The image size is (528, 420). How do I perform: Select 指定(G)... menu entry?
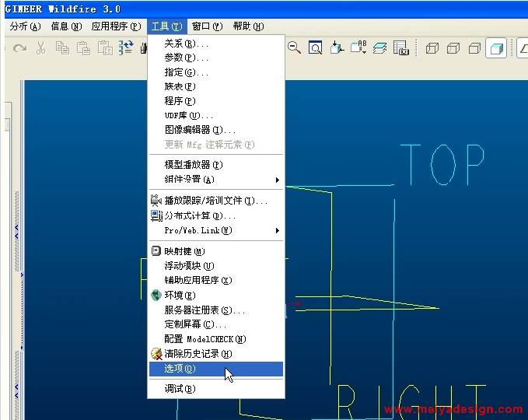point(216,72)
